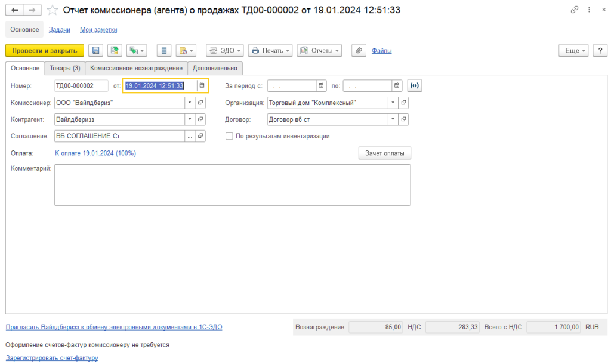The image size is (611, 364).
Task: Click the Контрагент field Вайлдберизз
Action: 119,119
